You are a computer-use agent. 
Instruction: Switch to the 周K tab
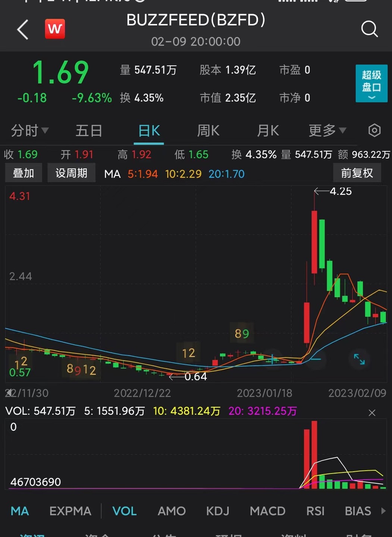[208, 131]
